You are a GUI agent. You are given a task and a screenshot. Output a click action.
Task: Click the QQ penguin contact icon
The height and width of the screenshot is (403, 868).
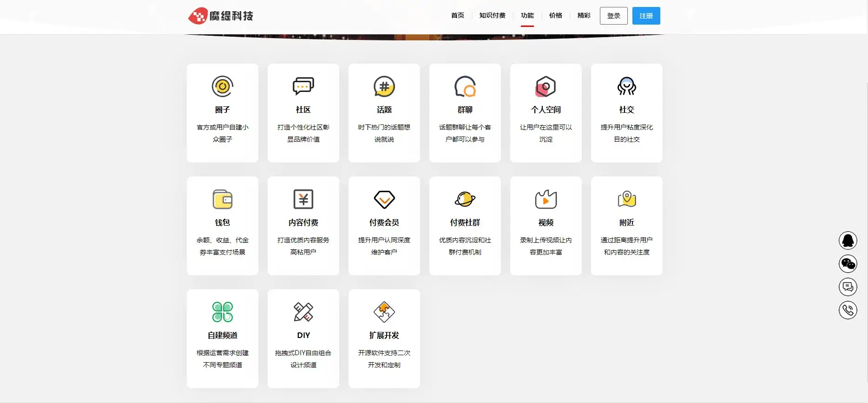point(848,240)
